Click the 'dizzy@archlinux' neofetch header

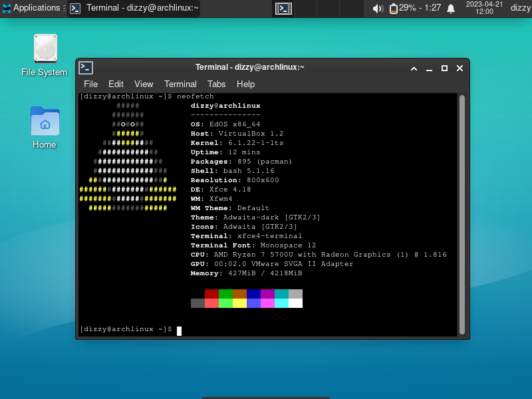click(x=225, y=106)
